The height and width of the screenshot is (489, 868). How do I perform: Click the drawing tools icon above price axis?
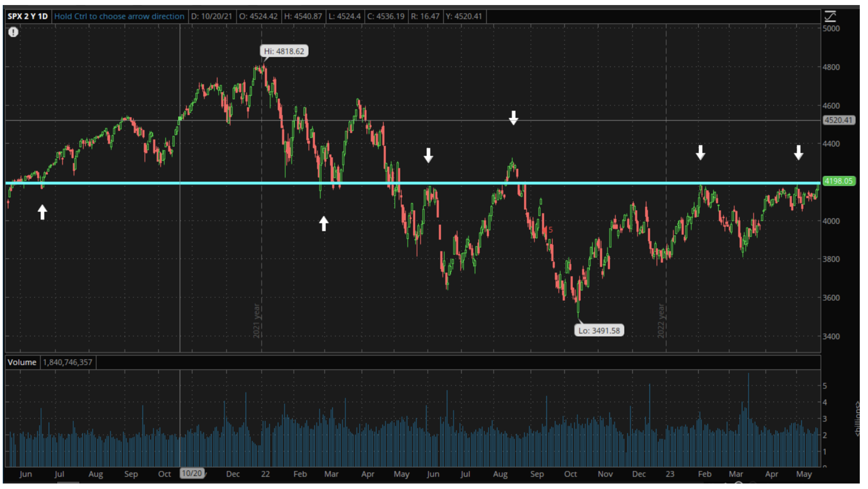click(830, 16)
